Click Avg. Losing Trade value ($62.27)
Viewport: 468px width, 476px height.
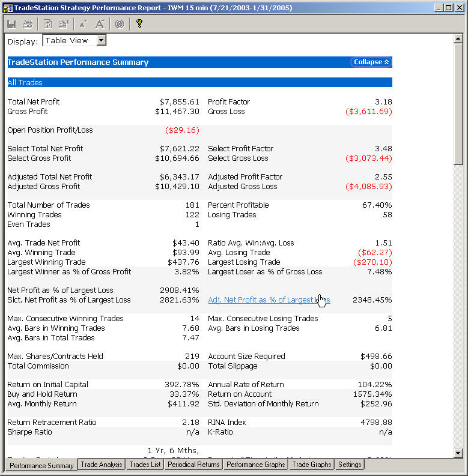[x=375, y=252]
